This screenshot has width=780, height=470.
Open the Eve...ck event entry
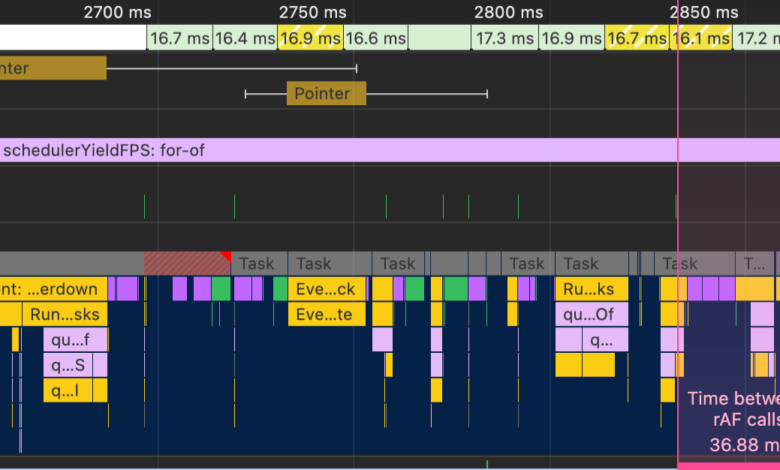point(326,290)
